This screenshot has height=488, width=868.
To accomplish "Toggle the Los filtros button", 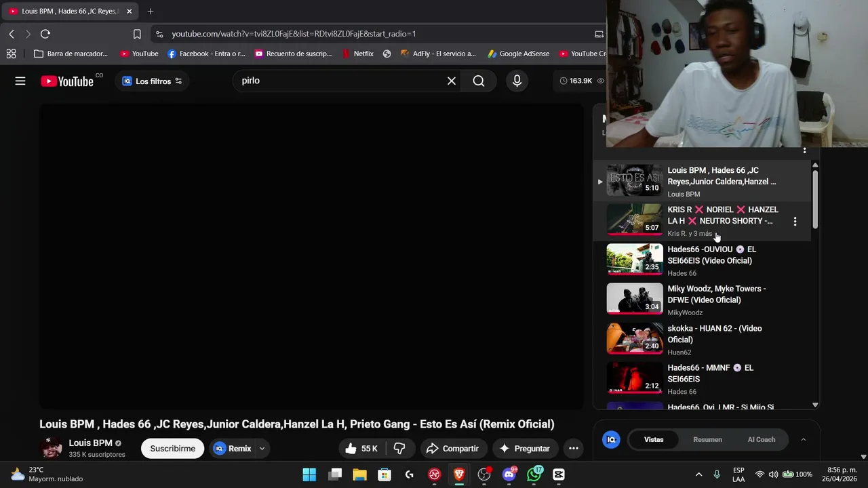I will [152, 81].
